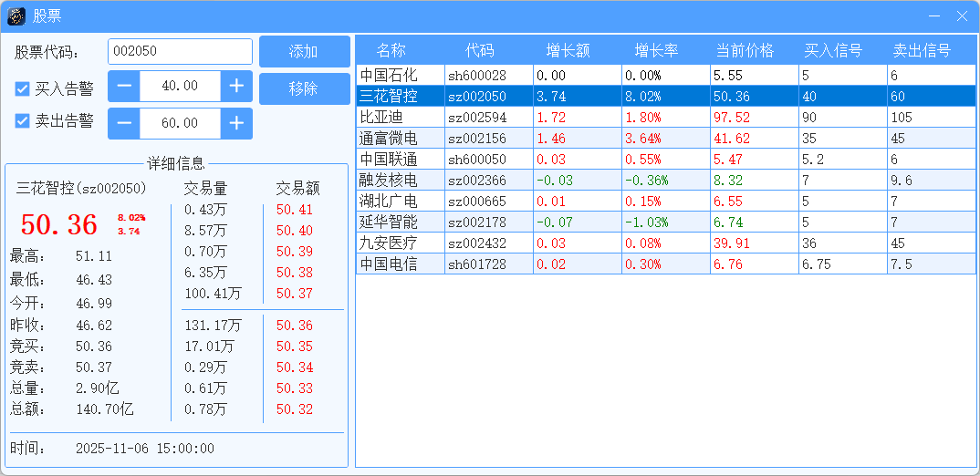This screenshot has height=476, width=980.
Task: Increase the sell alert value with plus
Action: 236,124
